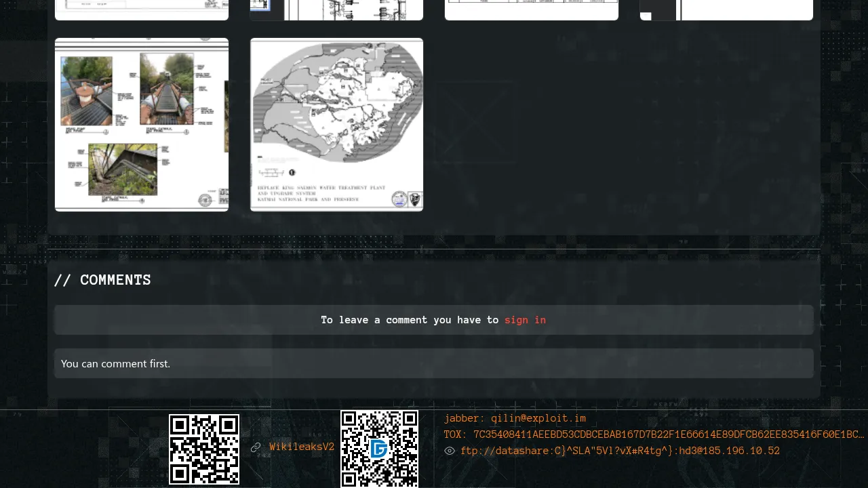This screenshot has height=488, width=868.
Task: Click the sign in link
Action: click(525, 320)
